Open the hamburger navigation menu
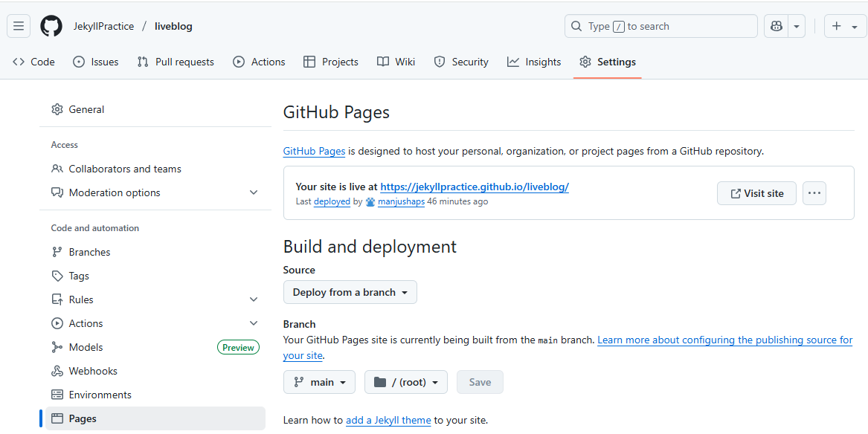868x434 pixels. tap(19, 26)
